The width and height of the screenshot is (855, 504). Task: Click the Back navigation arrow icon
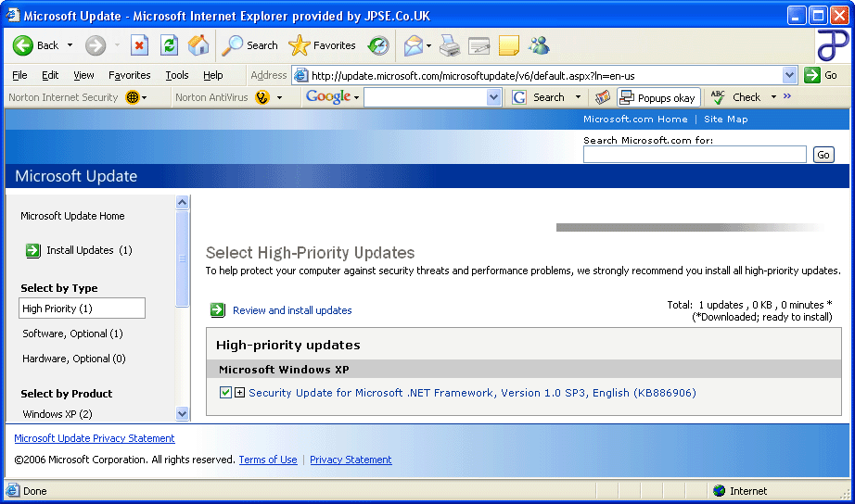(23, 45)
